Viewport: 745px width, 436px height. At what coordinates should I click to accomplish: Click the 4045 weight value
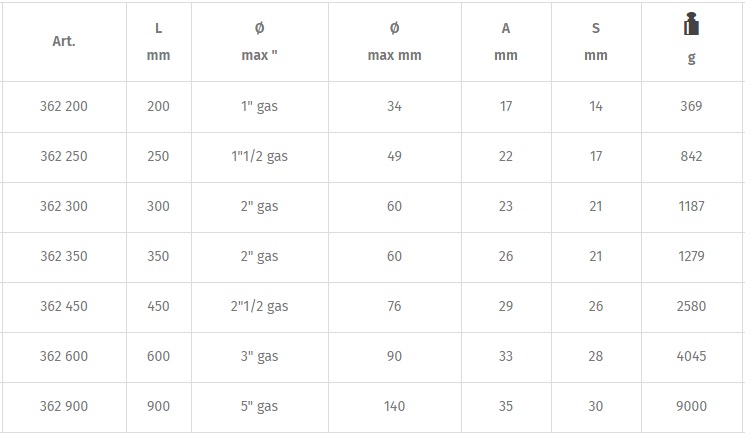coord(691,356)
